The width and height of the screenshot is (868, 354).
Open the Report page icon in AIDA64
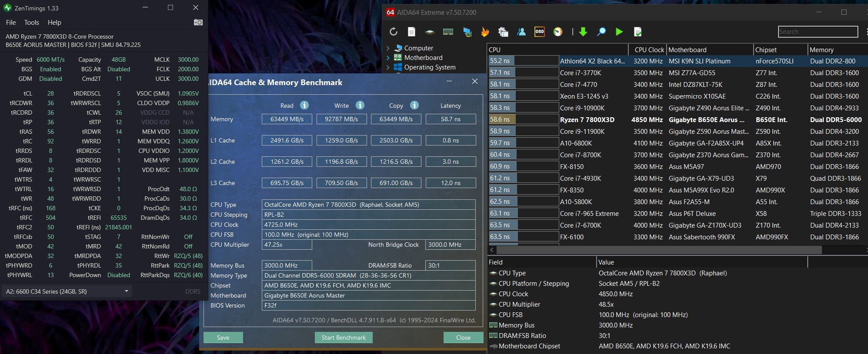(411, 32)
